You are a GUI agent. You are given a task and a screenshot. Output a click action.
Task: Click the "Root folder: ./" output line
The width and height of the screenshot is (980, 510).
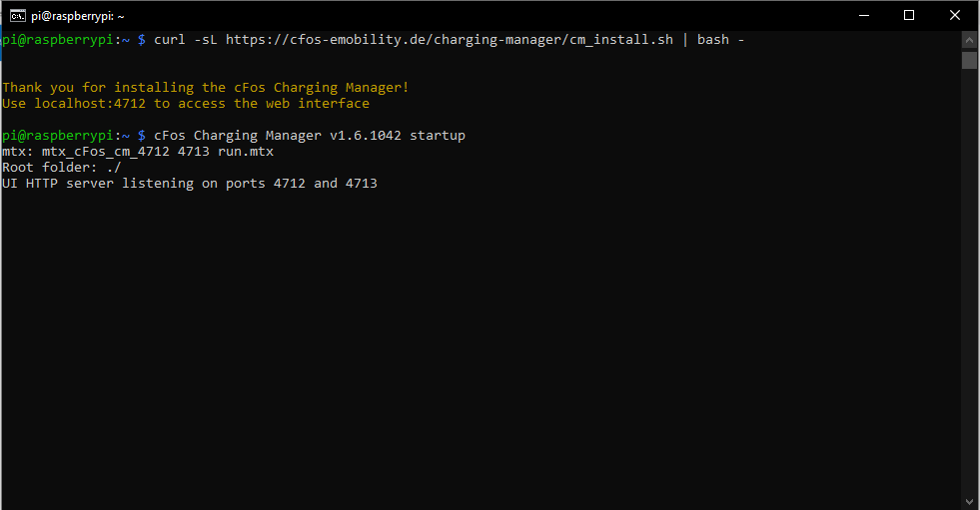(62, 168)
